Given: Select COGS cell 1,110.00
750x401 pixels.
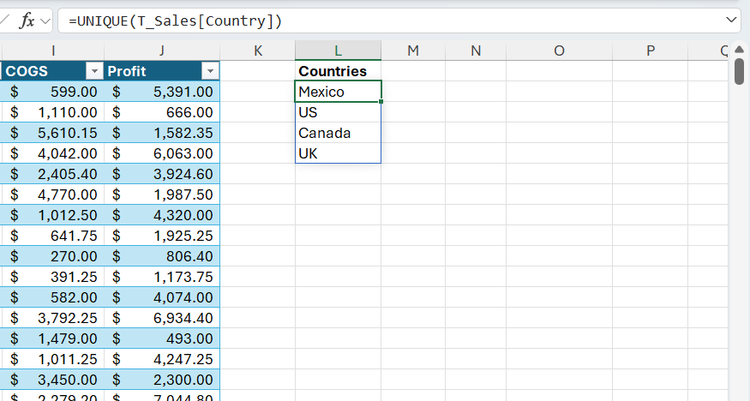Looking at the screenshot, I should point(53,112).
